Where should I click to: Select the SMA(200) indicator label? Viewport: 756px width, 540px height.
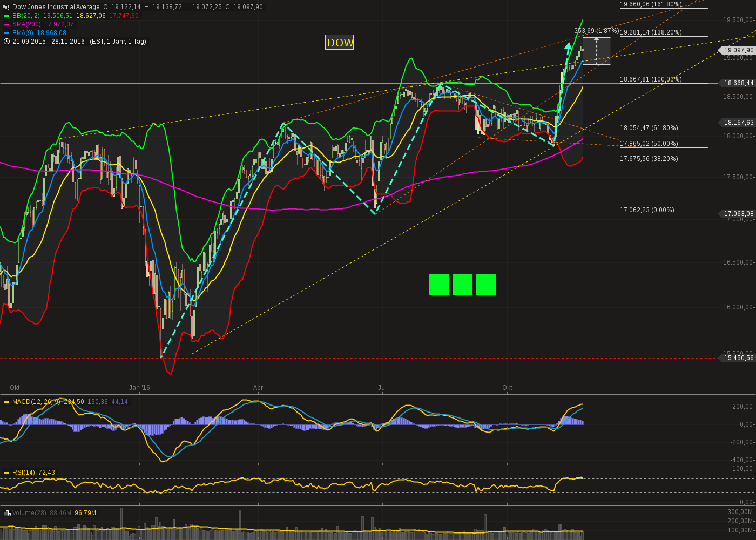(x=28, y=24)
